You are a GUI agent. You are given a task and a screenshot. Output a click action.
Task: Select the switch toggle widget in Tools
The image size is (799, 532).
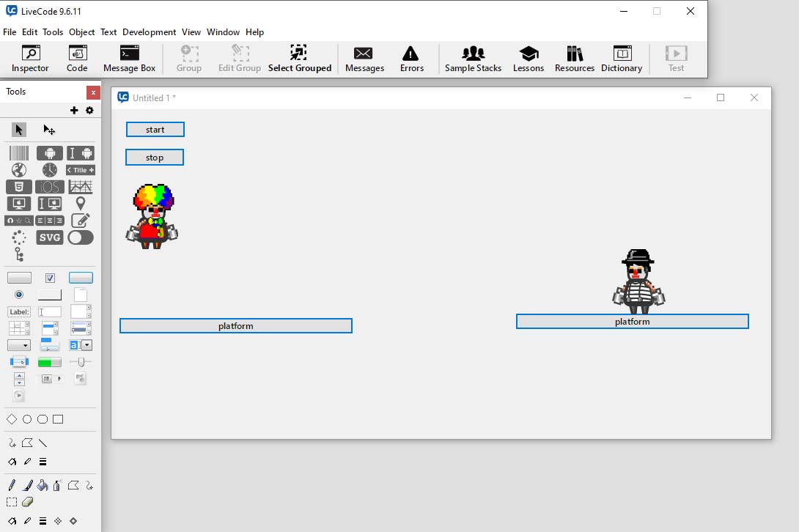pos(81,237)
